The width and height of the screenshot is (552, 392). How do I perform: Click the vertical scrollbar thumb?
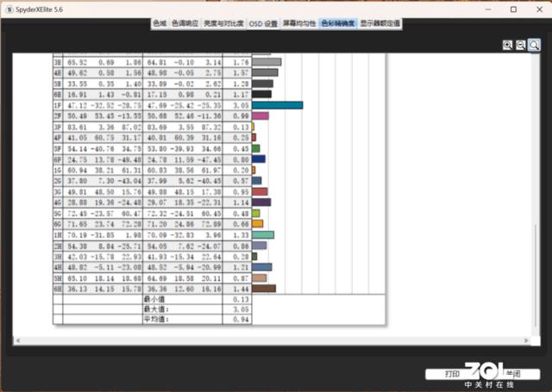tap(536, 276)
